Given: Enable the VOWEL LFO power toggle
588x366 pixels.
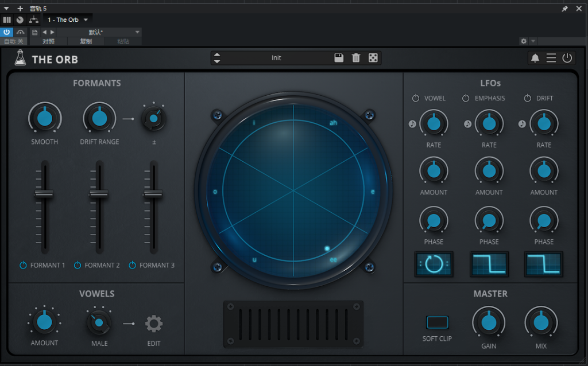Looking at the screenshot, I should point(416,98).
